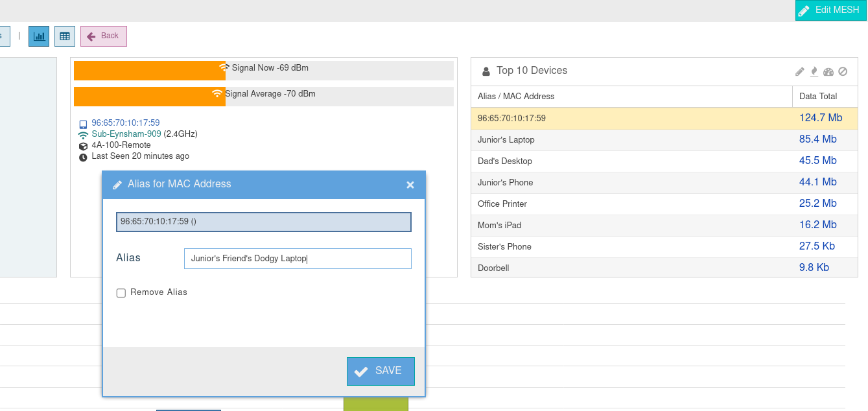The height and width of the screenshot is (411, 868).
Task: Select Junior's Laptop in the device list
Action: pos(506,139)
